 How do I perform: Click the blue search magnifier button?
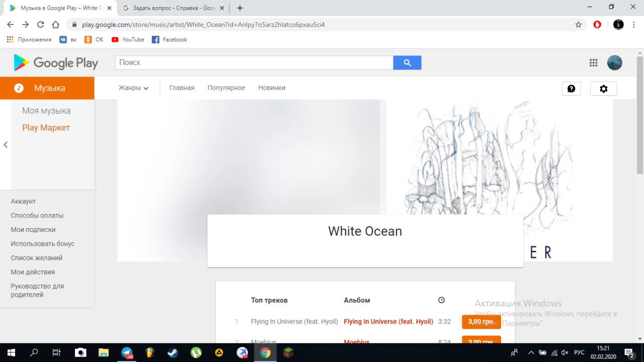pos(407,63)
